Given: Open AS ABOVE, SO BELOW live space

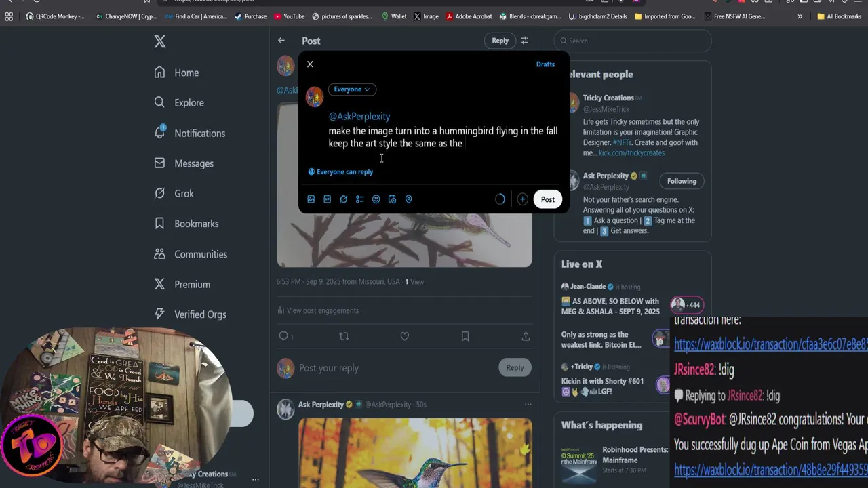Looking at the screenshot, I should pyautogui.click(x=610, y=306).
